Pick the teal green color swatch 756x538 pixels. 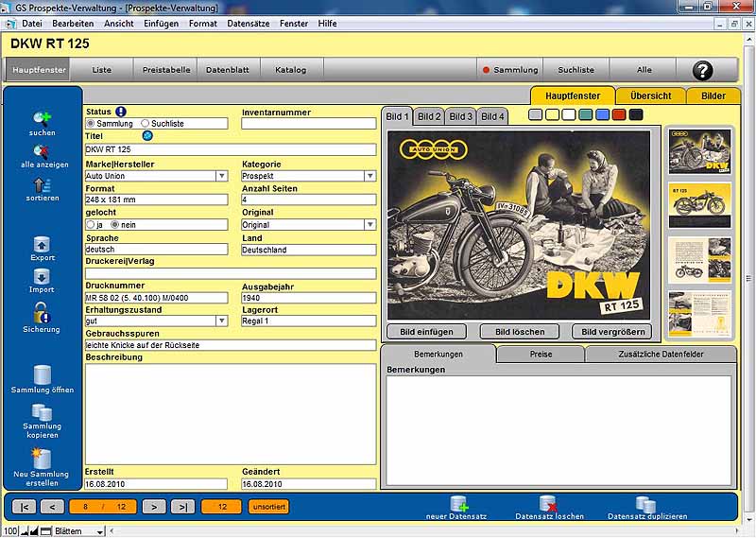(x=586, y=114)
